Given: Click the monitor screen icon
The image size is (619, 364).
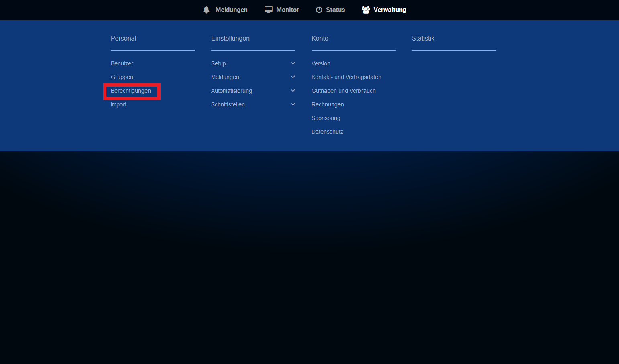Looking at the screenshot, I should coord(268,10).
